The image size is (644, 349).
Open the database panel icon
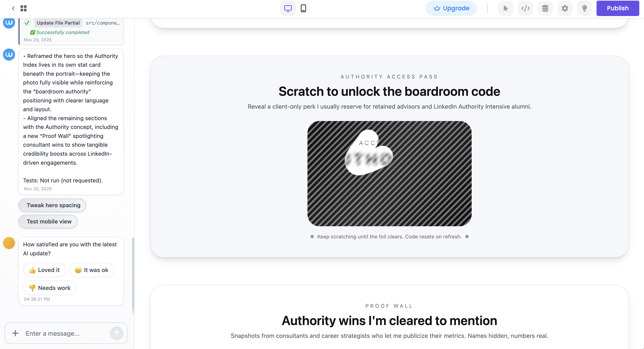545,8
